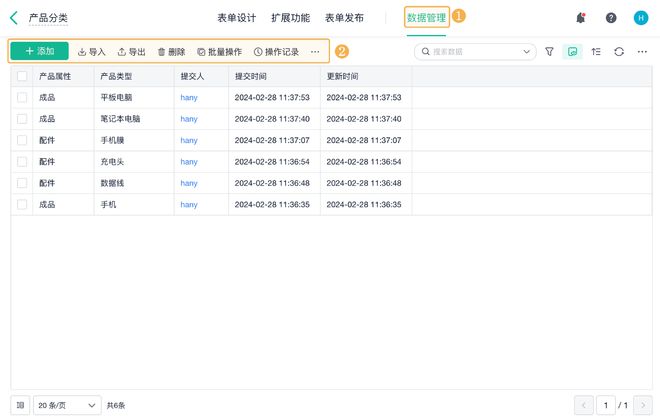Open the sort order icon

pos(596,52)
